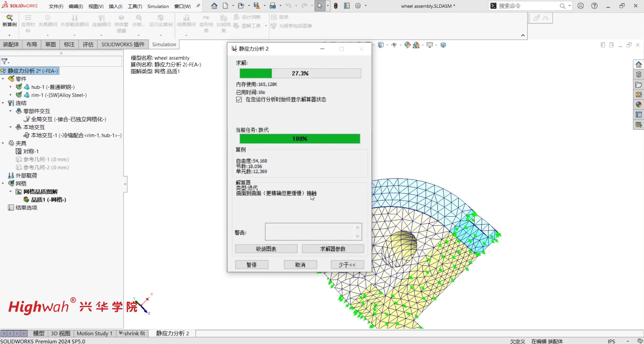The height and width of the screenshot is (344, 644).
Task: Collapse the ribbon with chevron arrow
Action: tap(523, 35)
